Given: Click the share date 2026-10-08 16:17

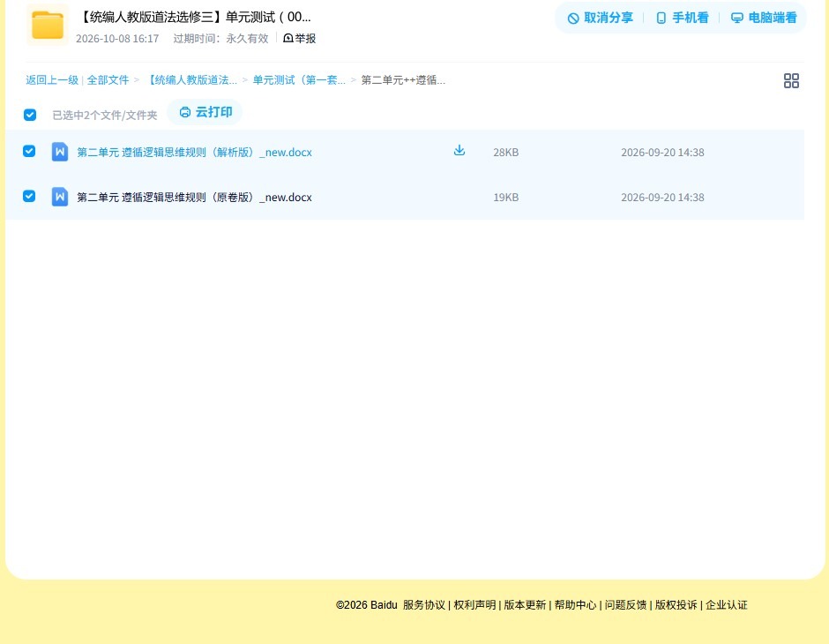Looking at the screenshot, I should [x=117, y=39].
